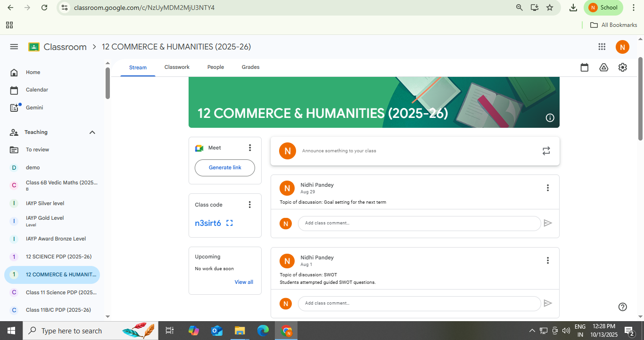Click the Generate link button
The image size is (644, 340).
pyautogui.click(x=225, y=168)
